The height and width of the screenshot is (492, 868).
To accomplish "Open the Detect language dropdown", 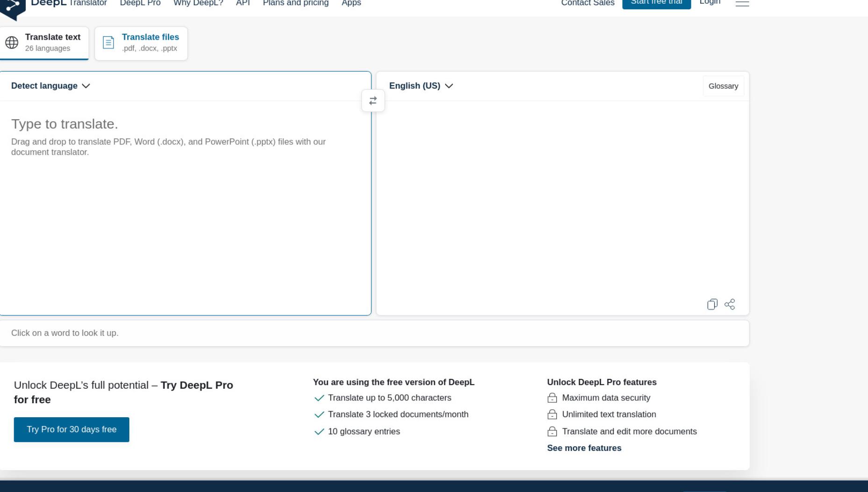I will 50,86.
